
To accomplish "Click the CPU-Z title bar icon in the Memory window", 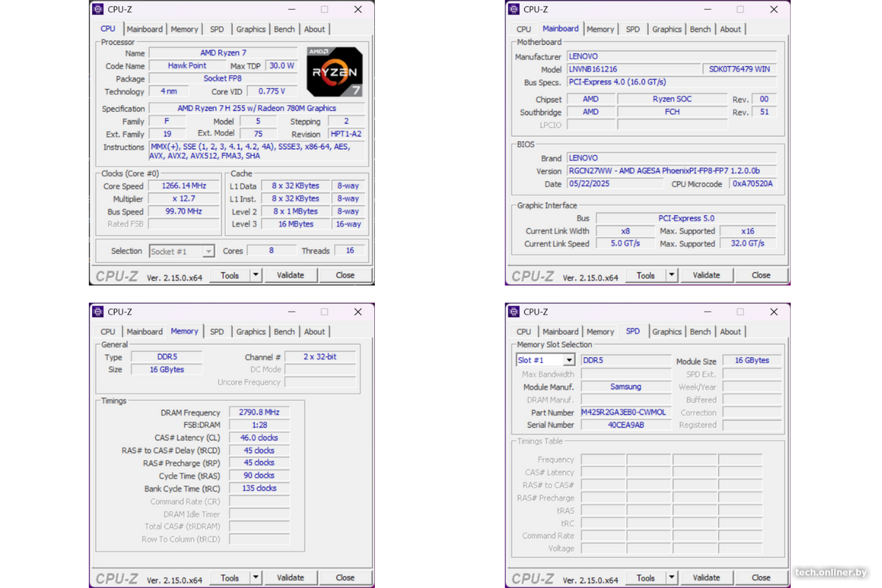I will (x=98, y=312).
